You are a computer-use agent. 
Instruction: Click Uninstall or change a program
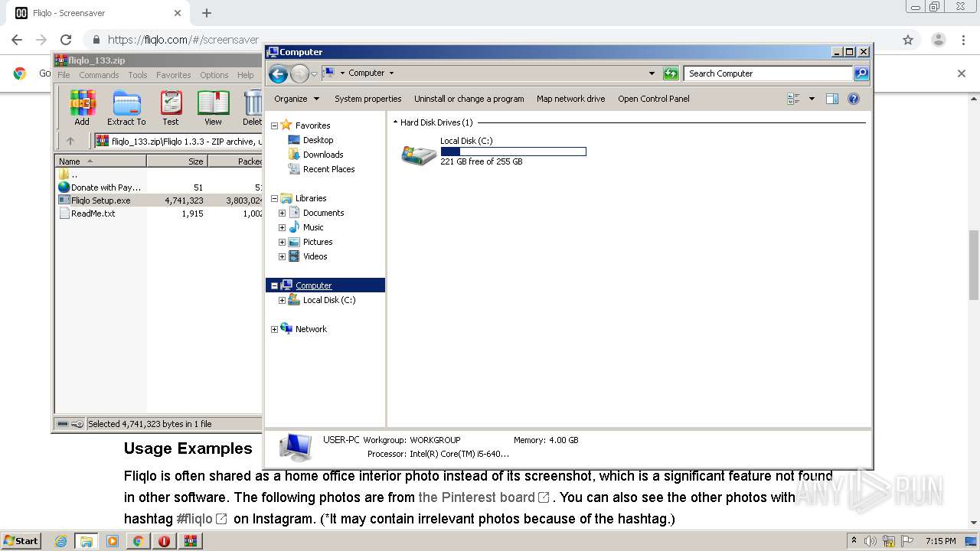(469, 99)
